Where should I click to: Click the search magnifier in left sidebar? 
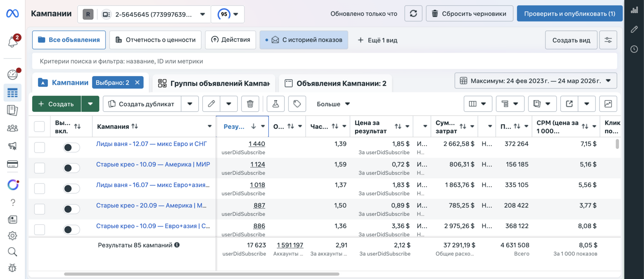click(13, 252)
